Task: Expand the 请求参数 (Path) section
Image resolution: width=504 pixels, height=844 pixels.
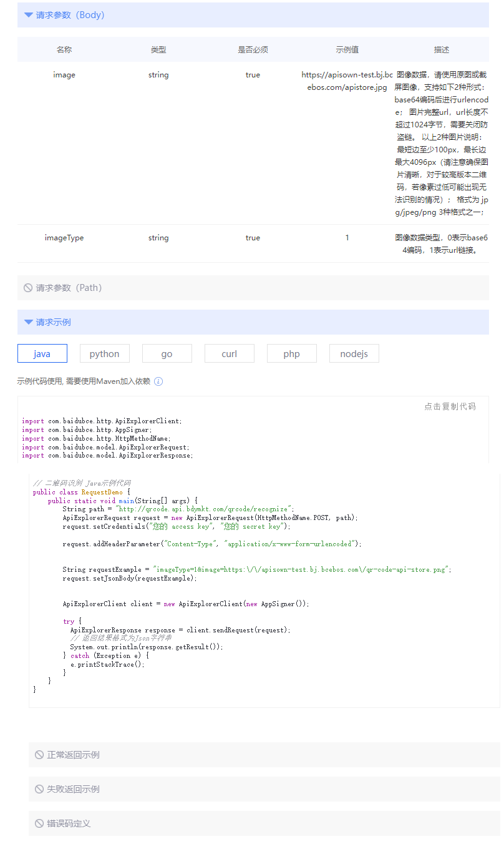Action: tap(253, 288)
